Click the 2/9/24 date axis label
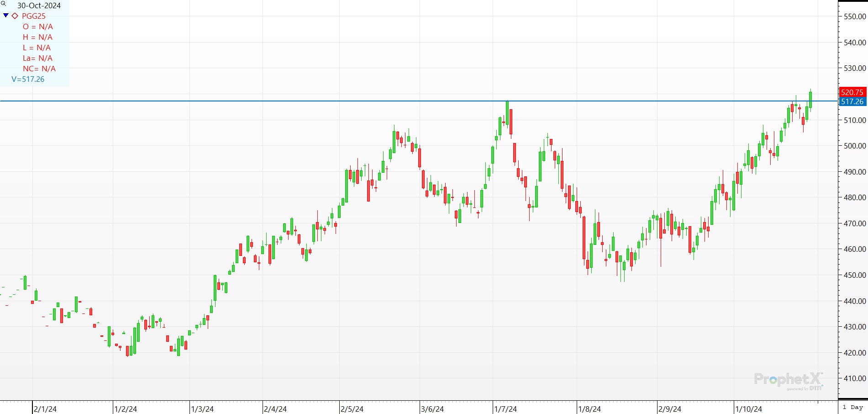 (670, 409)
